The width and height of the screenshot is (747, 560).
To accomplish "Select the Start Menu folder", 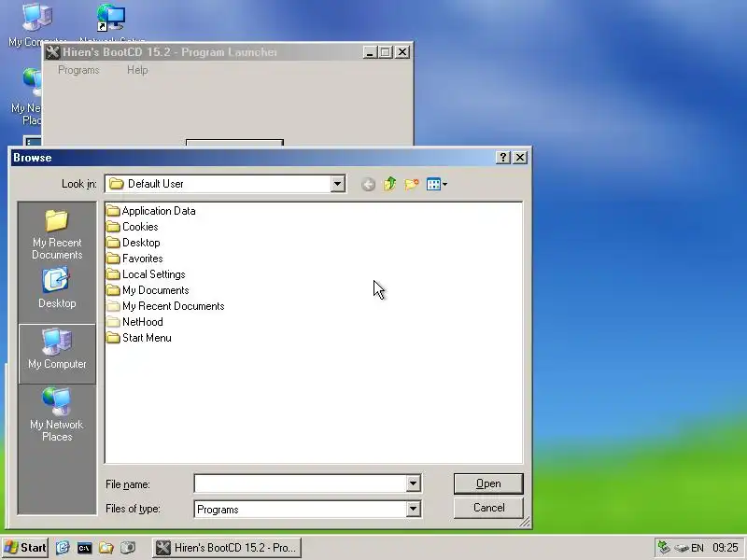I will click(x=138, y=338).
